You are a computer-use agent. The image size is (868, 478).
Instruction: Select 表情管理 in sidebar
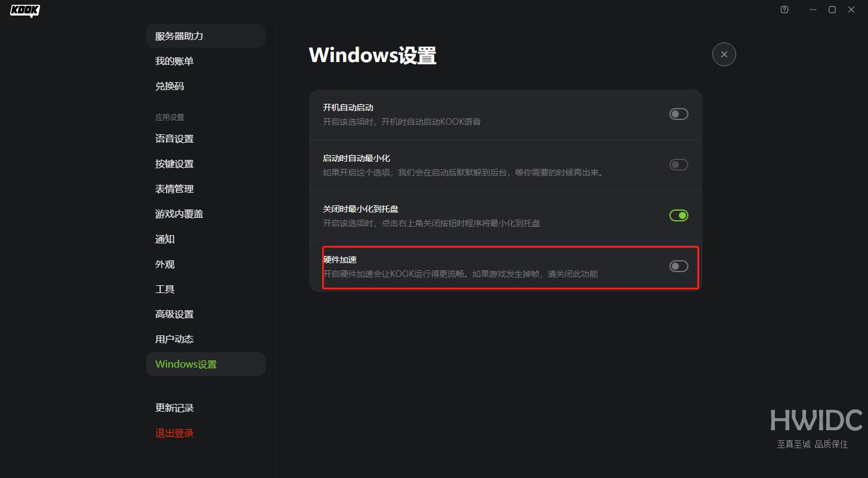coord(206,189)
